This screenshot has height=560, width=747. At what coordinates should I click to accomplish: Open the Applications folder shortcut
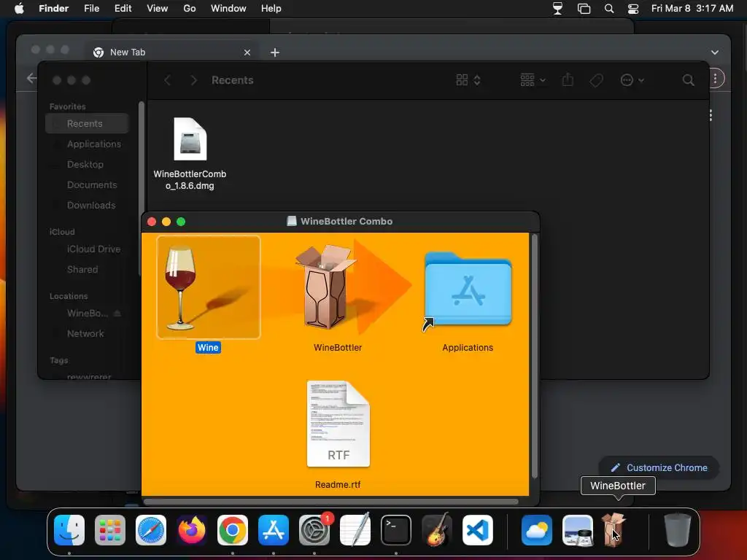pos(468,289)
